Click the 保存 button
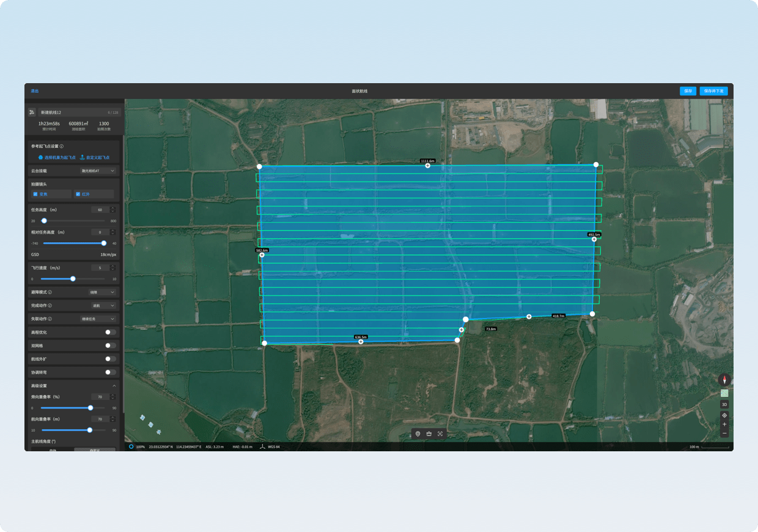Viewport: 758px width, 532px height. 688,91
